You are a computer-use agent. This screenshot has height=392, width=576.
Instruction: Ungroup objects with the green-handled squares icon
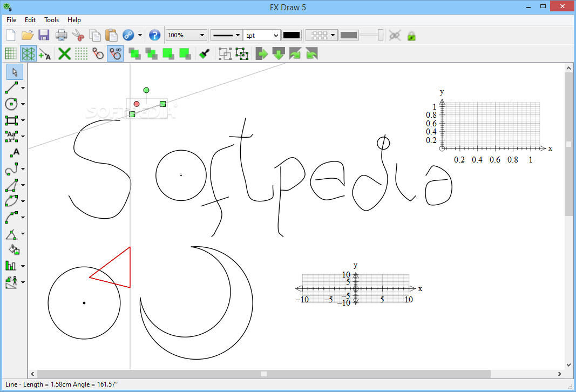coord(242,53)
